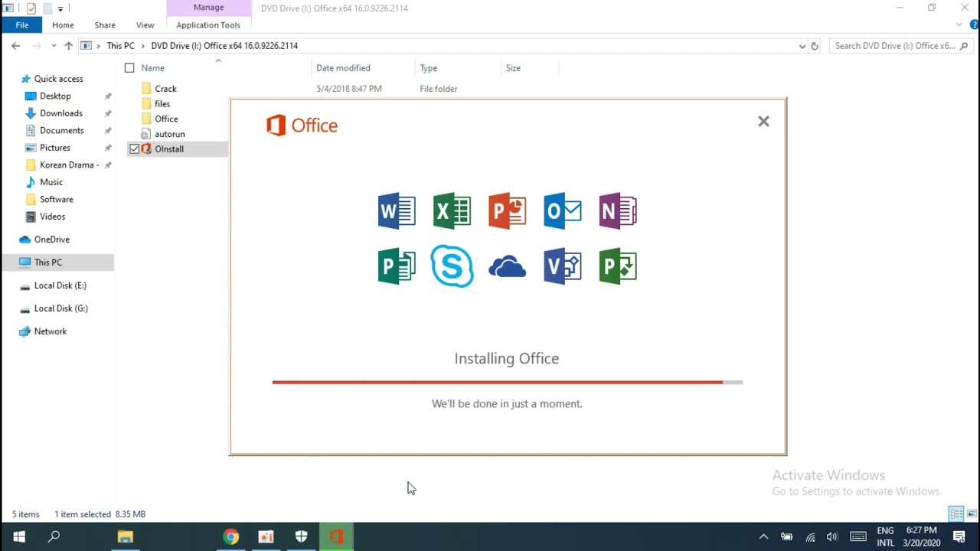Click the OneDrive cloud icon in installer
Viewport: 980px width, 551px height.
tap(507, 266)
